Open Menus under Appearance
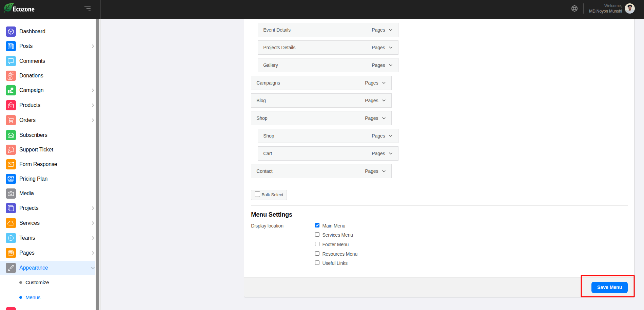 [x=33, y=297]
